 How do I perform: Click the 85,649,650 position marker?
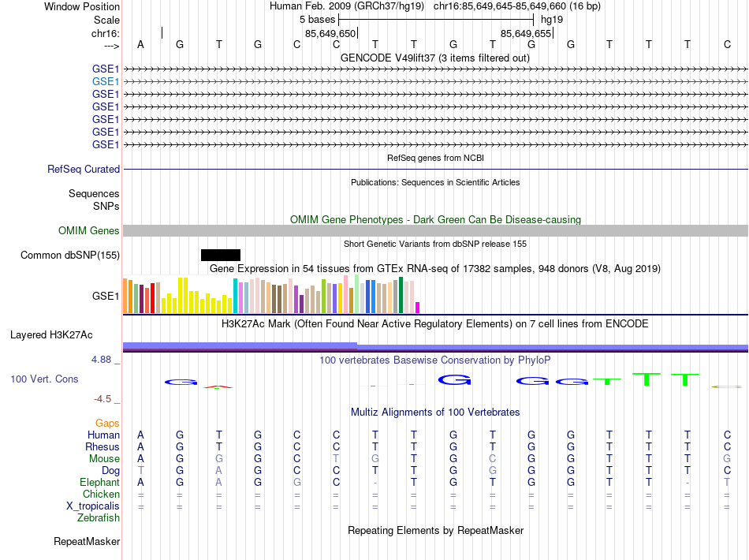[330, 33]
